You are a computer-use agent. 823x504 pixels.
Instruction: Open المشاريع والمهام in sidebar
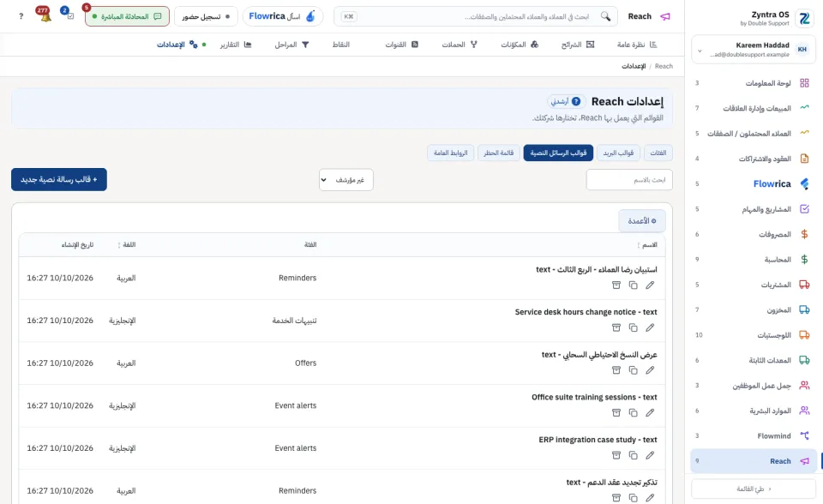click(x=754, y=209)
